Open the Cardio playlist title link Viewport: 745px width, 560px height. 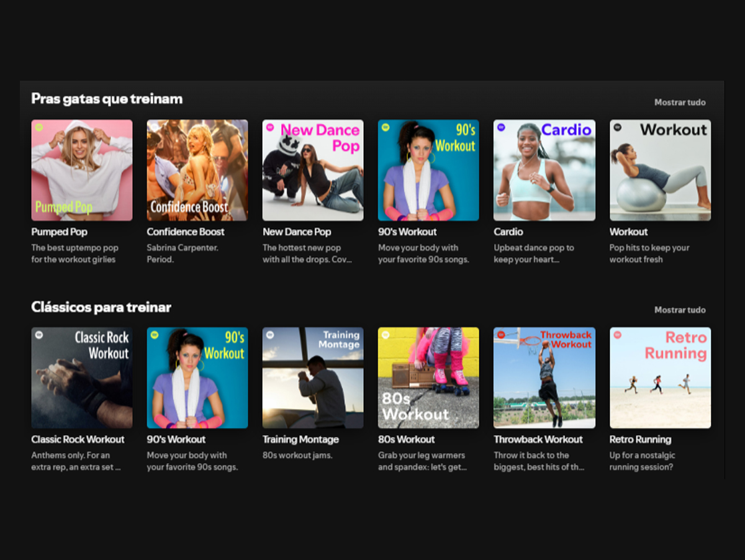(508, 232)
